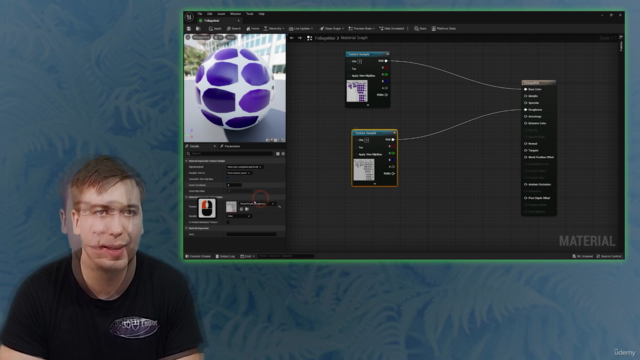Click the Const Coordinate value field
The width and height of the screenshot is (640, 360).
(234, 185)
